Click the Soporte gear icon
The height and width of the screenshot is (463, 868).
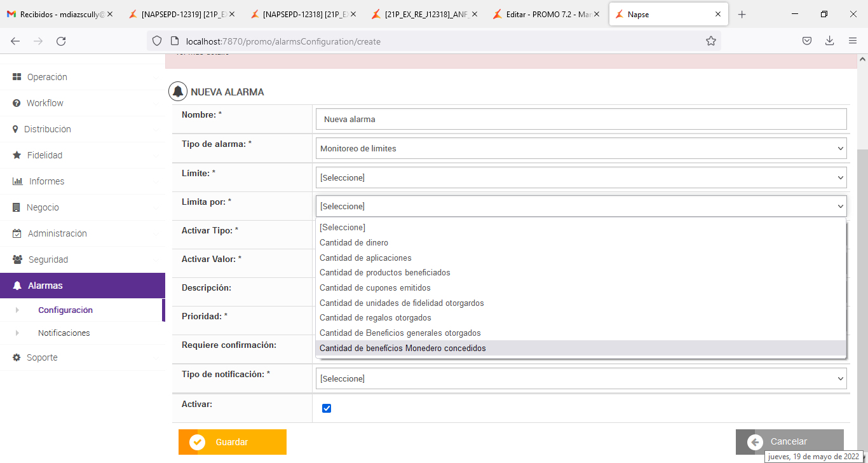[x=17, y=357]
